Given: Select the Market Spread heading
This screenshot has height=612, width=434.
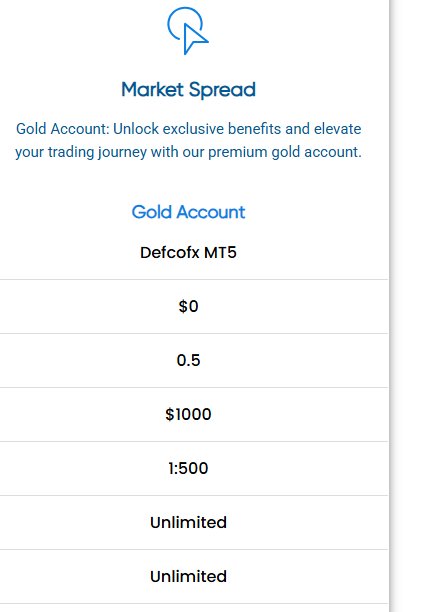Looking at the screenshot, I should 189,90.
